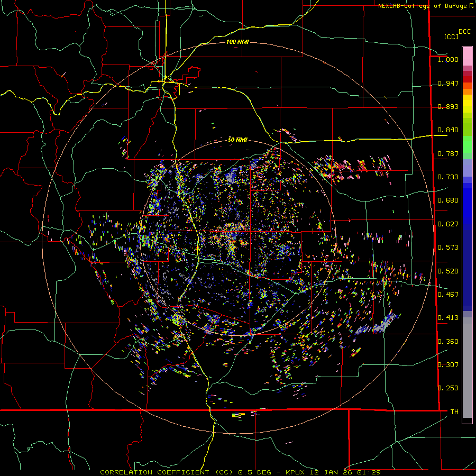Select the 0.467 scale value
This screenshot has width=476, height=476.
[448, 295]
